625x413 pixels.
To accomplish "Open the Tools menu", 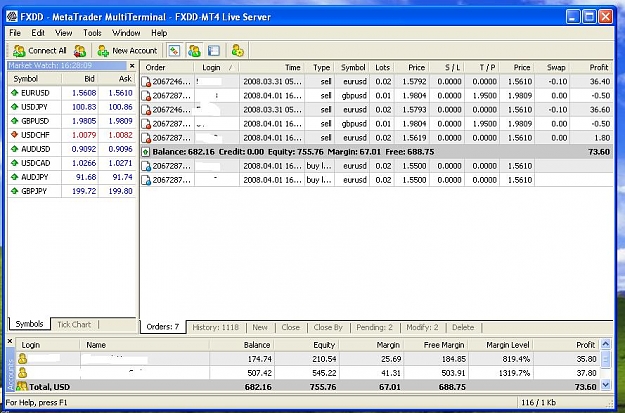I will tap(92, 33).
